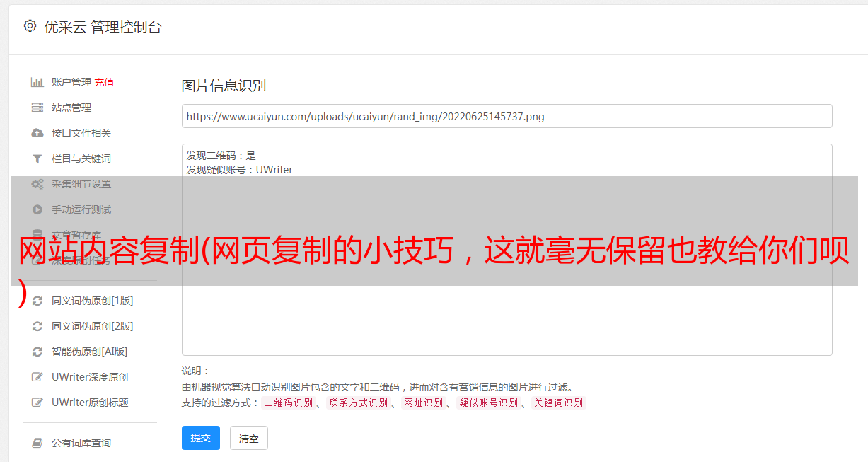Click the refresh icon for 智能伪原创[AI版]

coord(37,352)
